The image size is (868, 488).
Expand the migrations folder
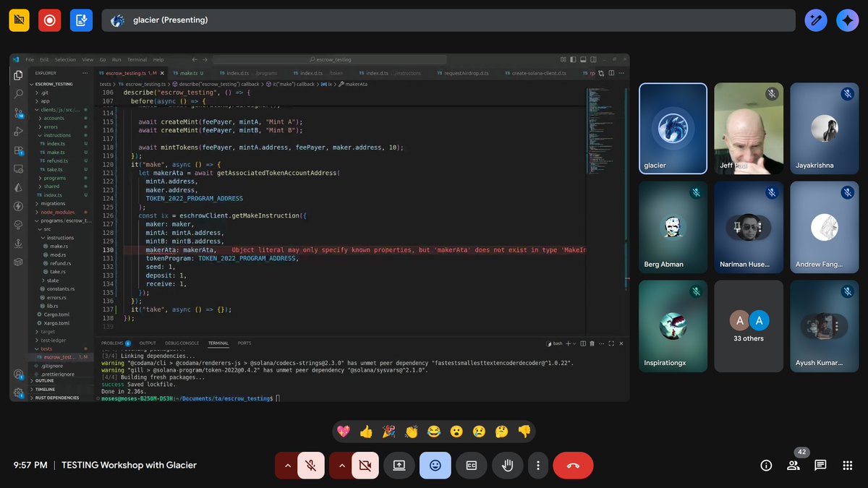point(53,203)
